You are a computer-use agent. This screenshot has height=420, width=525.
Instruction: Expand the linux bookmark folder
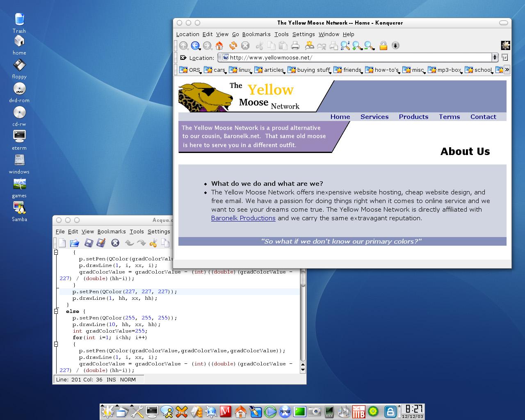coord(240,70)
